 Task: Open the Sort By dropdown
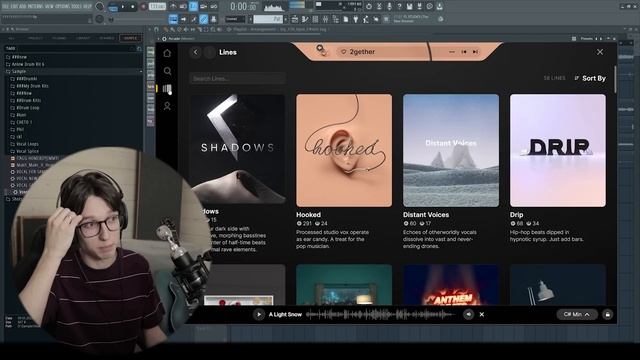pyautogui.click(x=590, y=78)
